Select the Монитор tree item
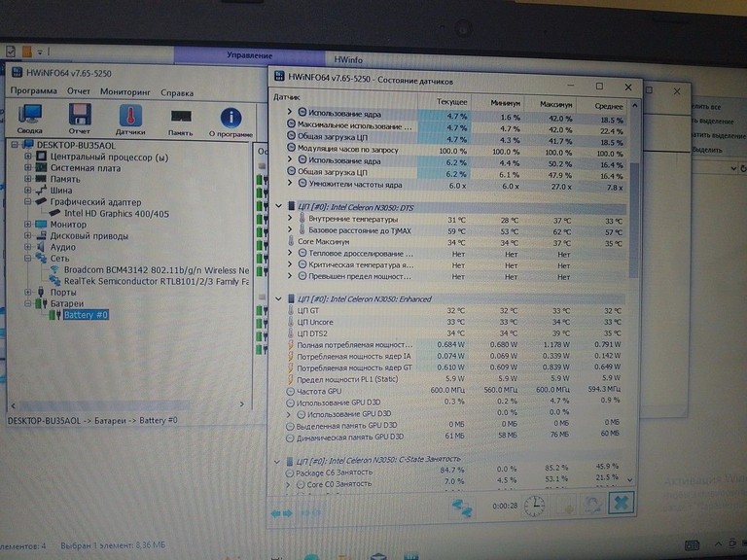This screenshot has height=560, width=747. click(68, 224)
